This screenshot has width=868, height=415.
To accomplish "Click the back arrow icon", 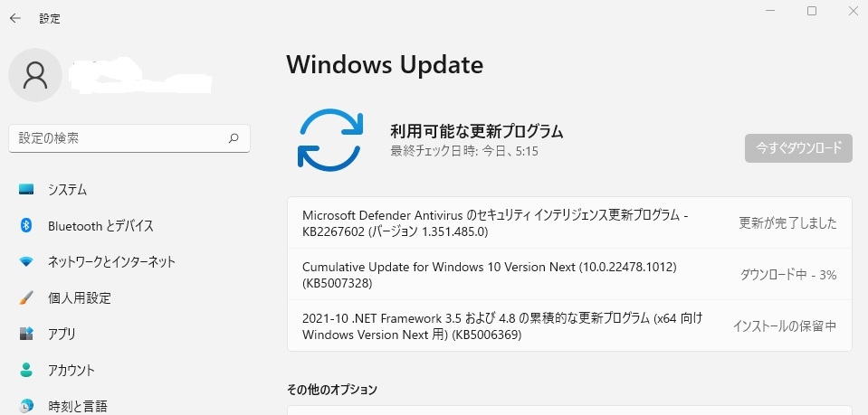I will pos(14,18).
